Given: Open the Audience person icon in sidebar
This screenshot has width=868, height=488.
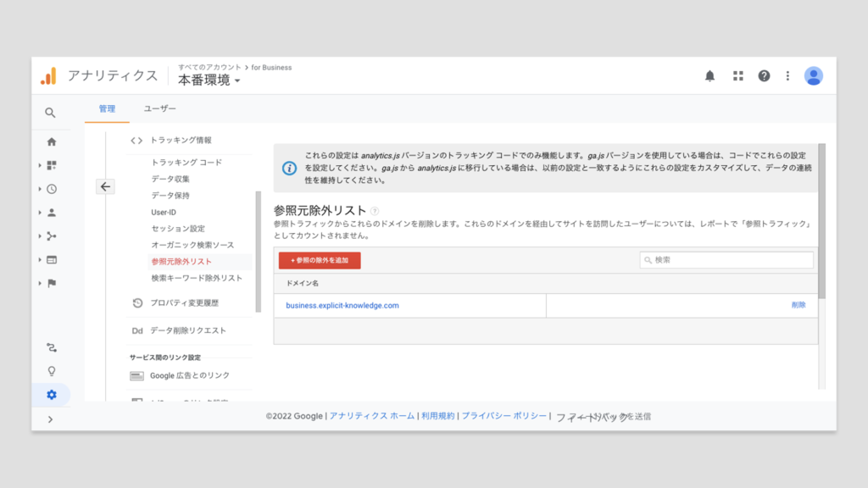Looking at the screenshot, I should (52, 213).
